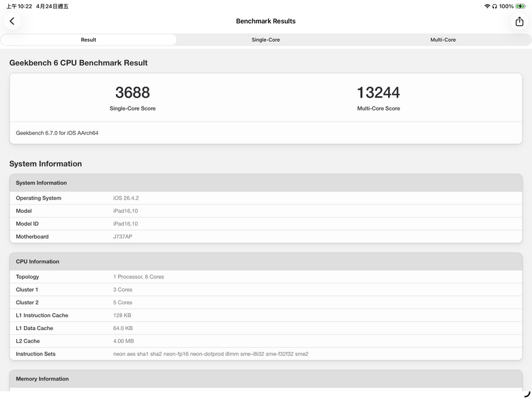
Task: Select the neon aes sha1 instruction sets value
Action: click(211, 354)
